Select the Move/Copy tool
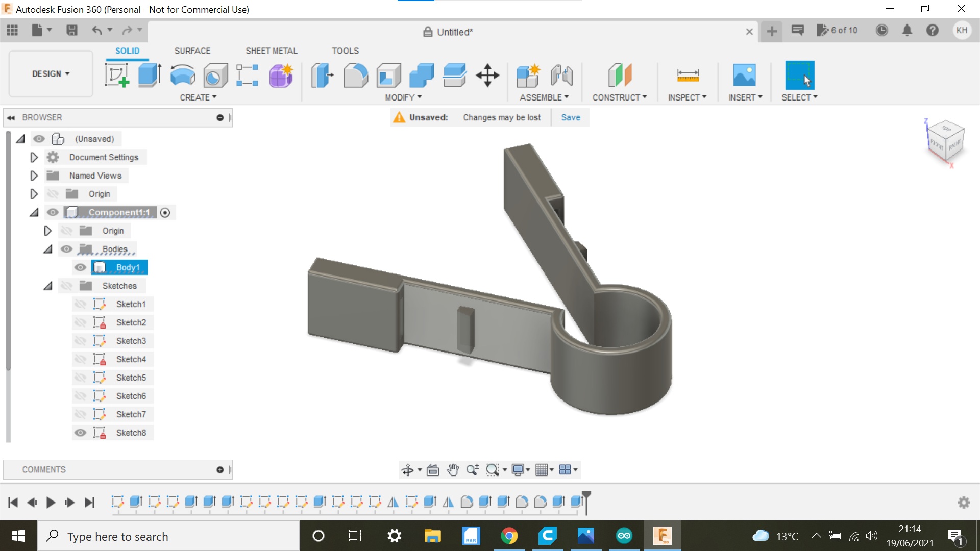This screenshot has width=980, height=551. [487, 75]
